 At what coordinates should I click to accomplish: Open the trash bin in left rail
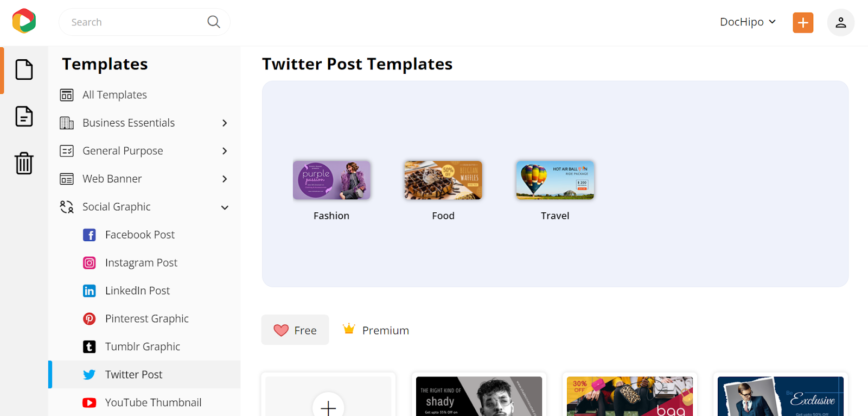point(24,163)
